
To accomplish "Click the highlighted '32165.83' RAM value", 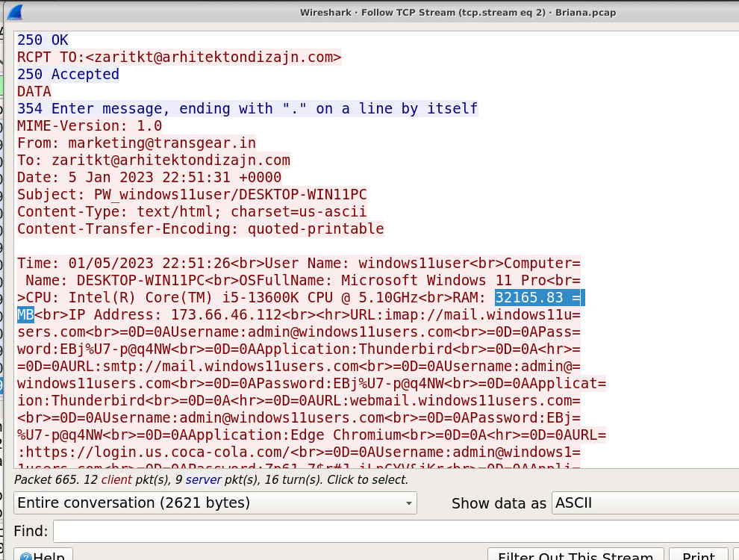I will point(528,297).
